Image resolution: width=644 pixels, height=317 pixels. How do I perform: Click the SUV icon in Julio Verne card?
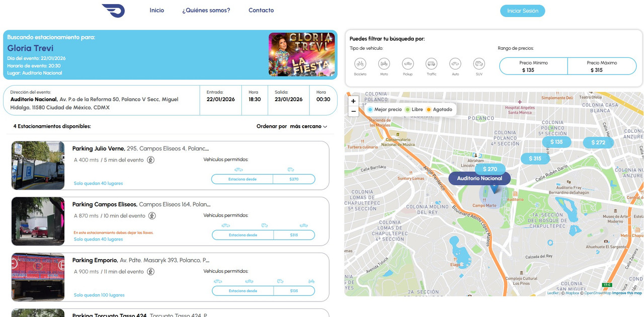click(291, 170)
